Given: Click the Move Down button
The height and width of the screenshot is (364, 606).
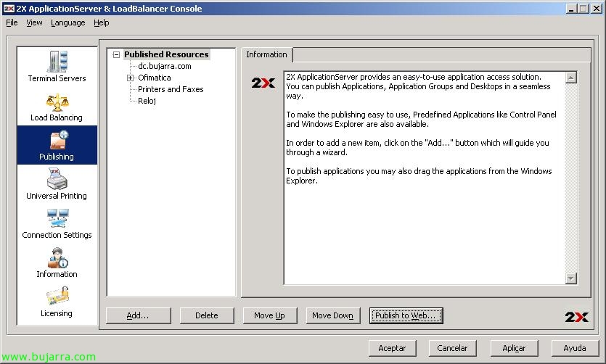Looking at the screenshot, I should [333, 315].
